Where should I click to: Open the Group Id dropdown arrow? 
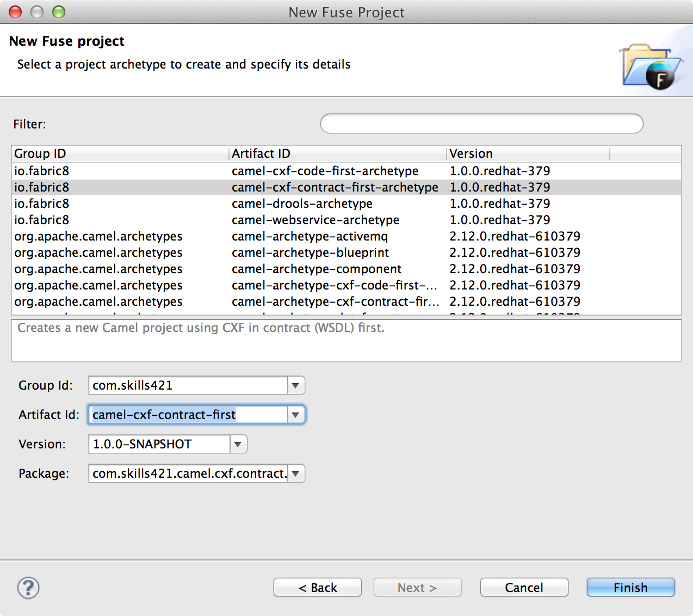point(295,386)
